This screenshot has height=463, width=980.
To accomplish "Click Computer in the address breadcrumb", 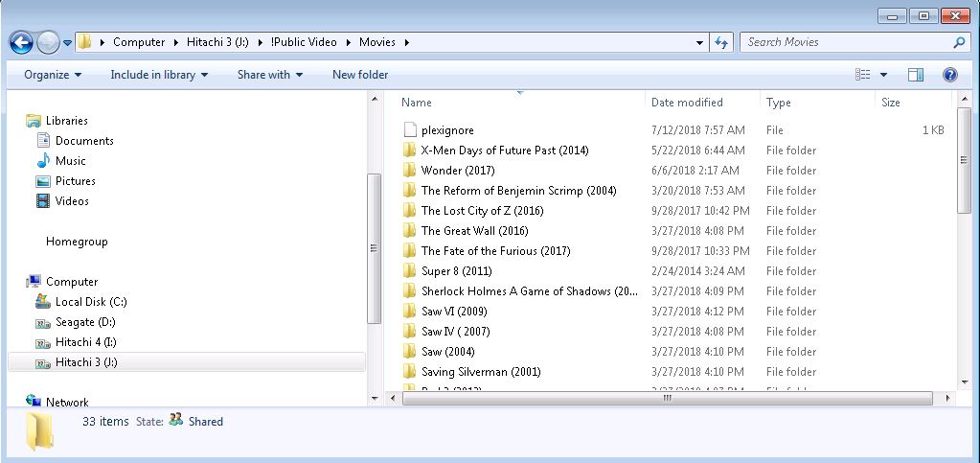I will pyautogui.click(x=139, y=42).
